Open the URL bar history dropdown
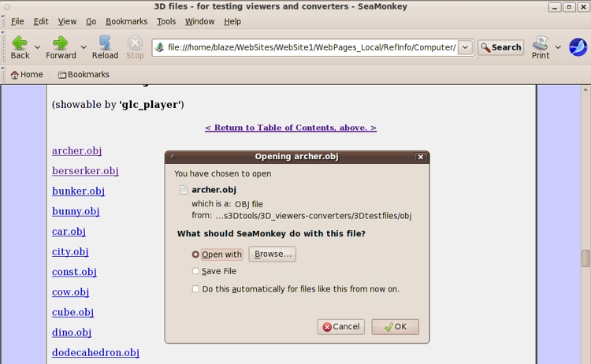The image size is (591, 364). click(465, 47)
